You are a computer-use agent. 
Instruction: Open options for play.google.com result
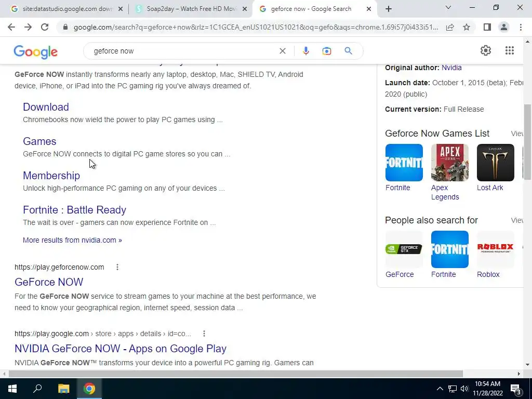tap(204, 334)
